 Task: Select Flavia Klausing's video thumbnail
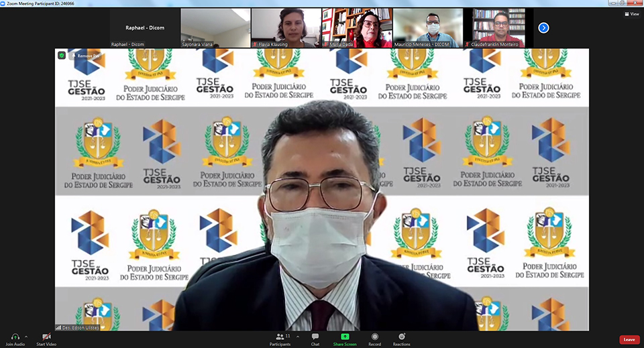coord(286,27)
